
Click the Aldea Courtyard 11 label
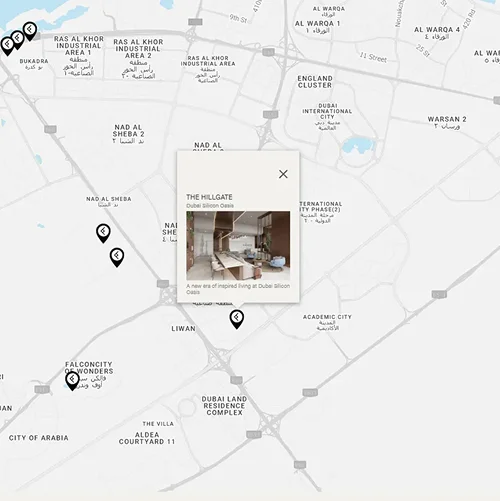tap(147, 438)
